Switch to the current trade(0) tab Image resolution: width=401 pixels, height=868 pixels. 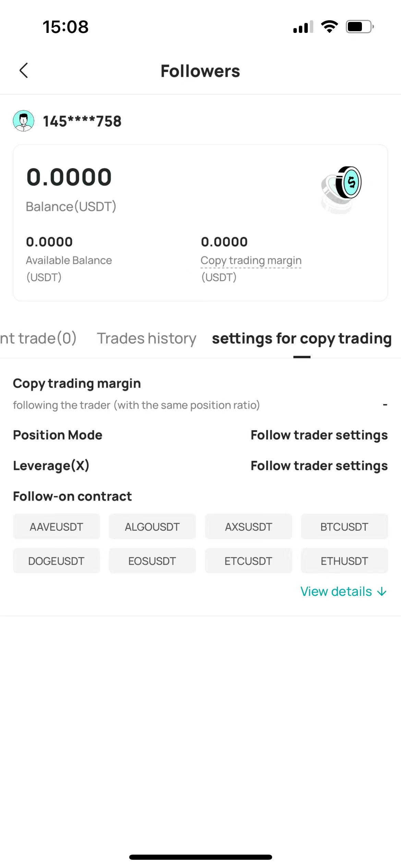(38, 338)
